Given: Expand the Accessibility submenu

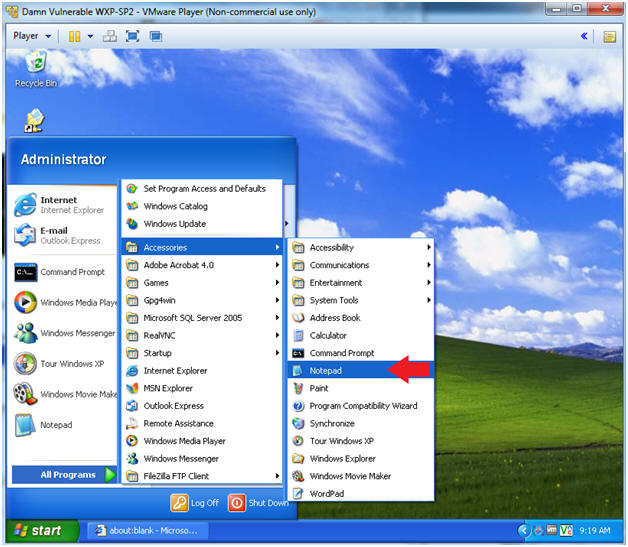Looking at the screenshot, I should point(361,247).
